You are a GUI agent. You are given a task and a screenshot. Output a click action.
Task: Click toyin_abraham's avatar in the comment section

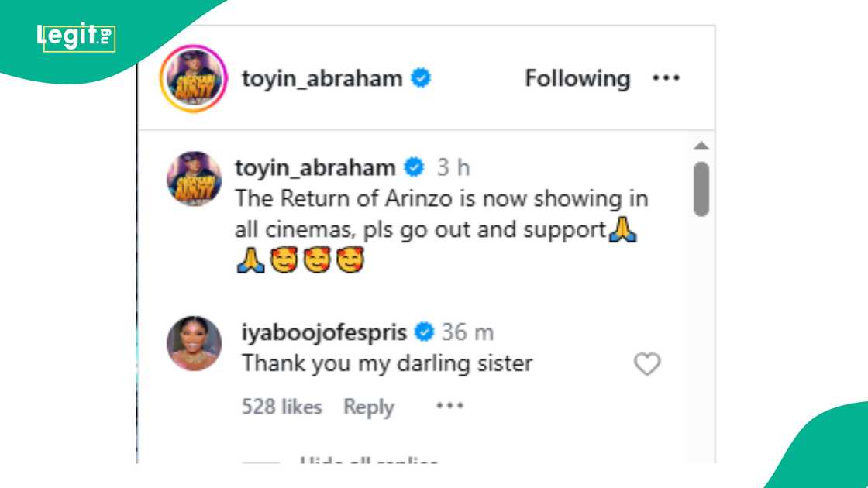coord(194,177)
